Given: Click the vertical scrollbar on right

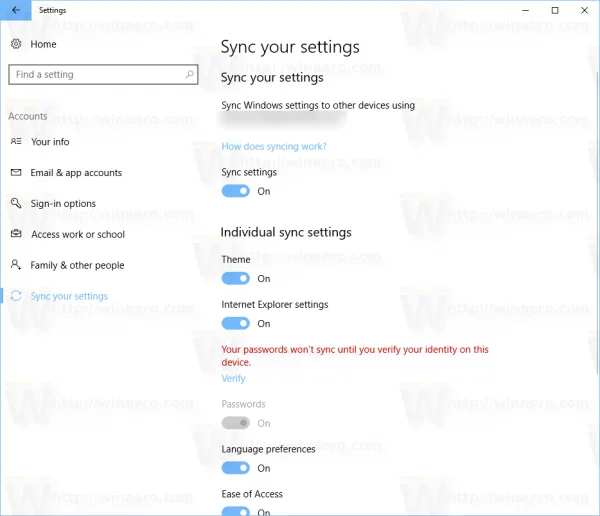Looking at the screenshot, I should [598, 222].
